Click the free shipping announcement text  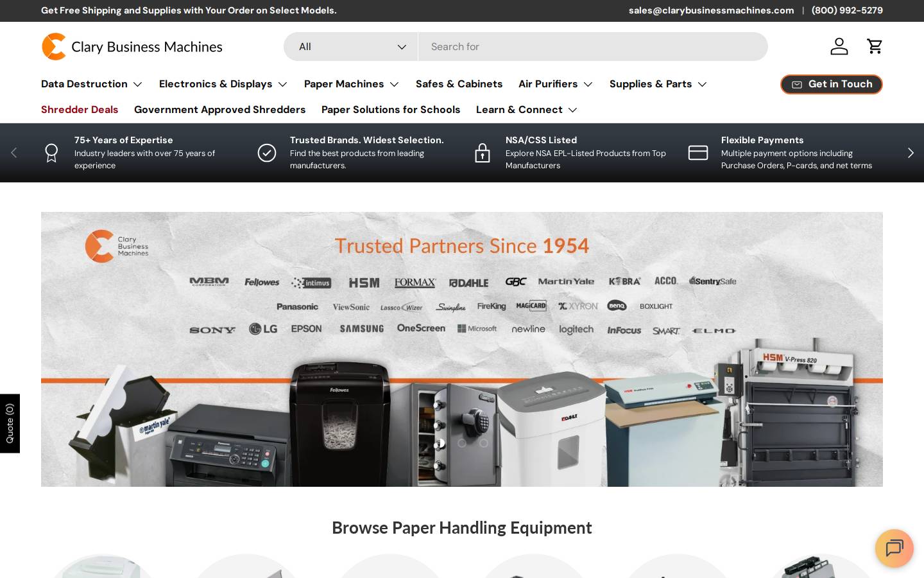(189, 10)
